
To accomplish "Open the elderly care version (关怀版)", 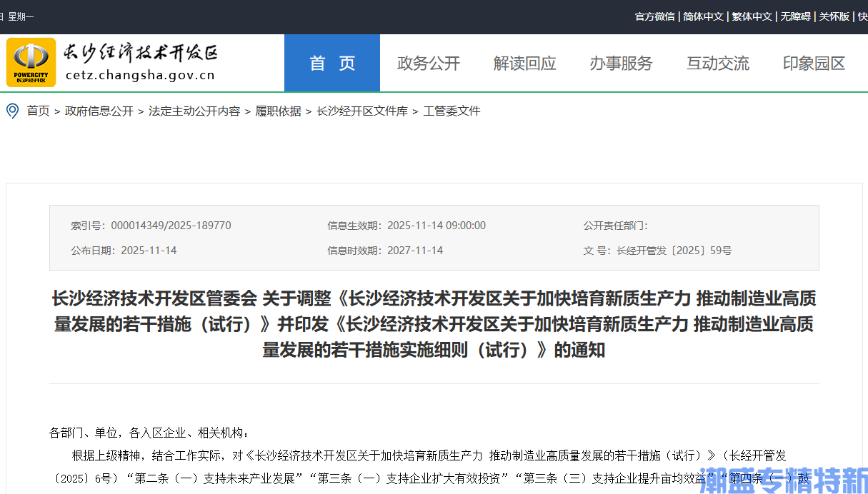I will (x=834, y=16).
